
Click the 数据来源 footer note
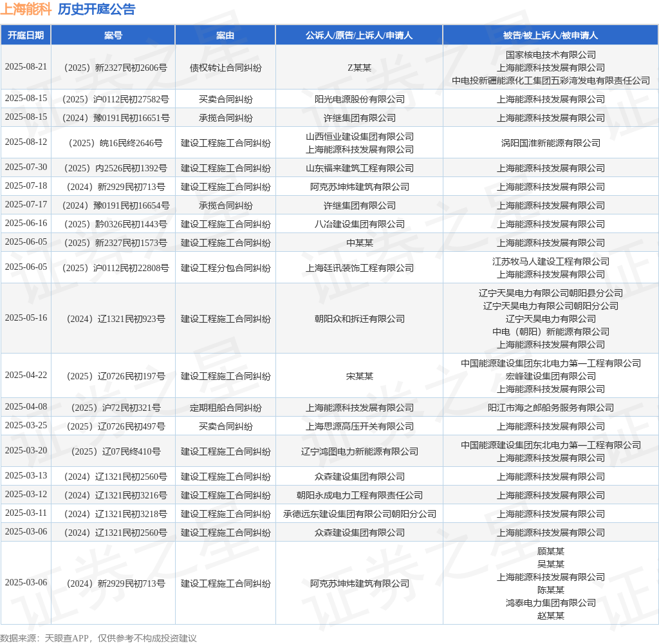click(98, 639)
